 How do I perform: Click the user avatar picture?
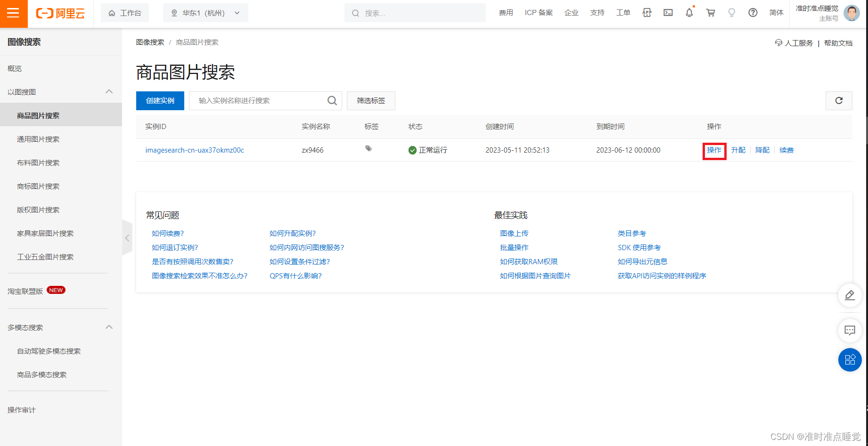coord(852,13)
